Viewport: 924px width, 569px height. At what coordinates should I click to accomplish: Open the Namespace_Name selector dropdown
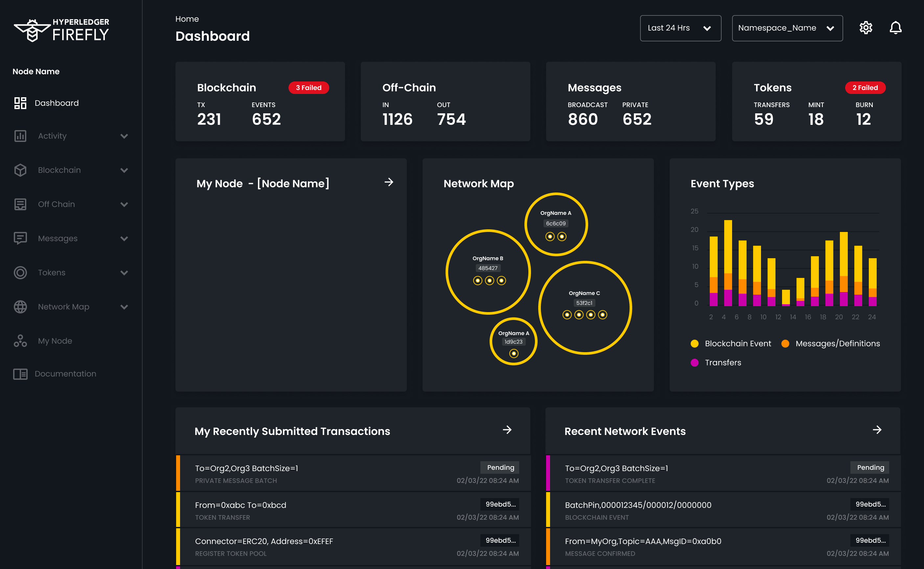coord(787,28)
